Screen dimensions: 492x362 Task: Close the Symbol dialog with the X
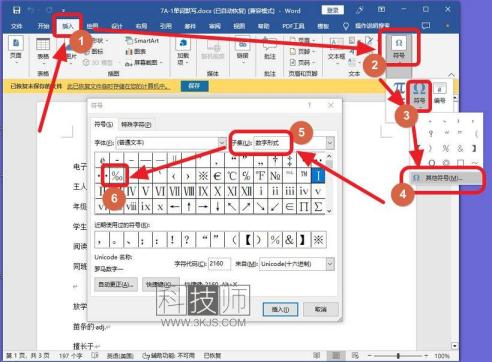[330, 105]
